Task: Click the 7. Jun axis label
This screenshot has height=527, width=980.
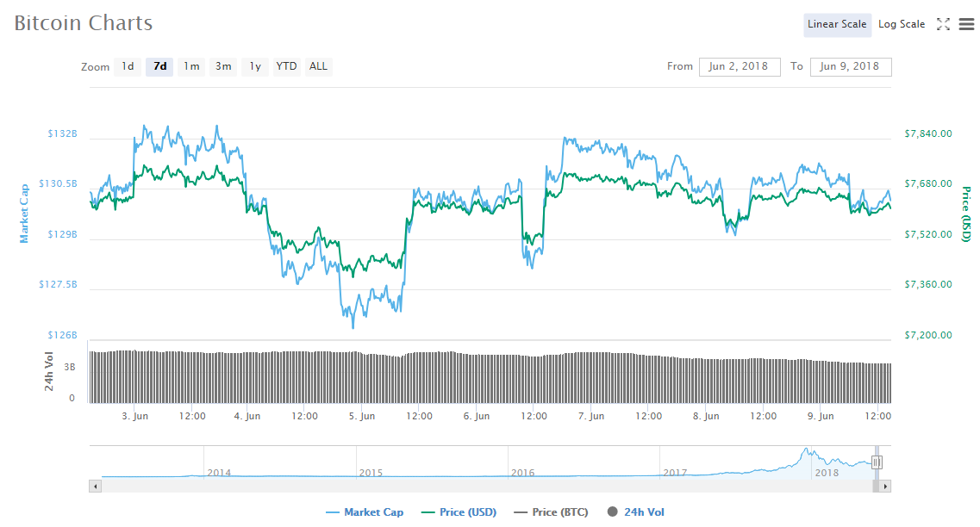Action: coord(591,416)
